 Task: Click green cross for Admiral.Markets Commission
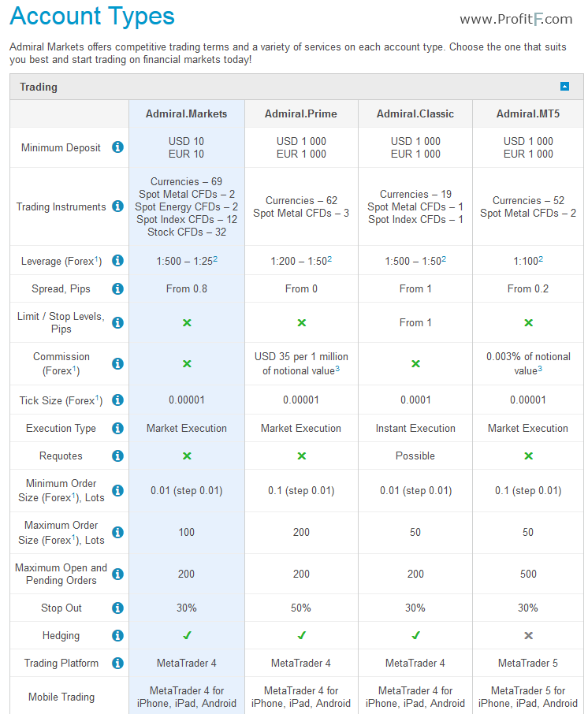187,364
